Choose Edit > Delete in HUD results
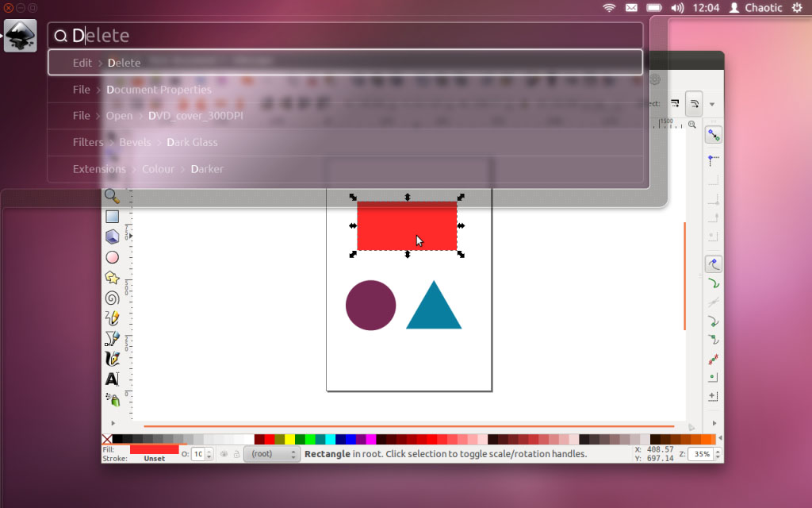 (x=345, y=63)
